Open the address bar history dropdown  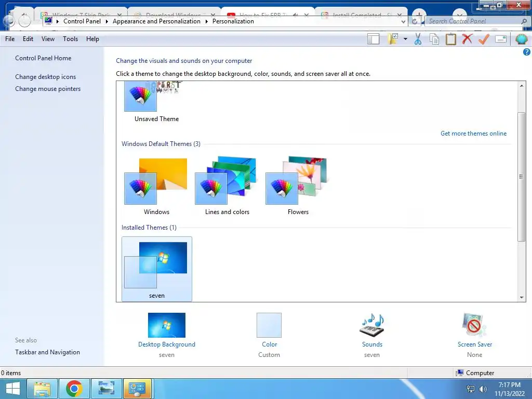pos(403,21)
